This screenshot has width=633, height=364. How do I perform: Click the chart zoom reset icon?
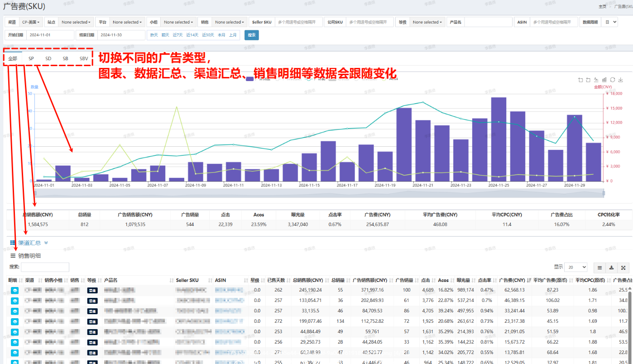pos(588,80)
